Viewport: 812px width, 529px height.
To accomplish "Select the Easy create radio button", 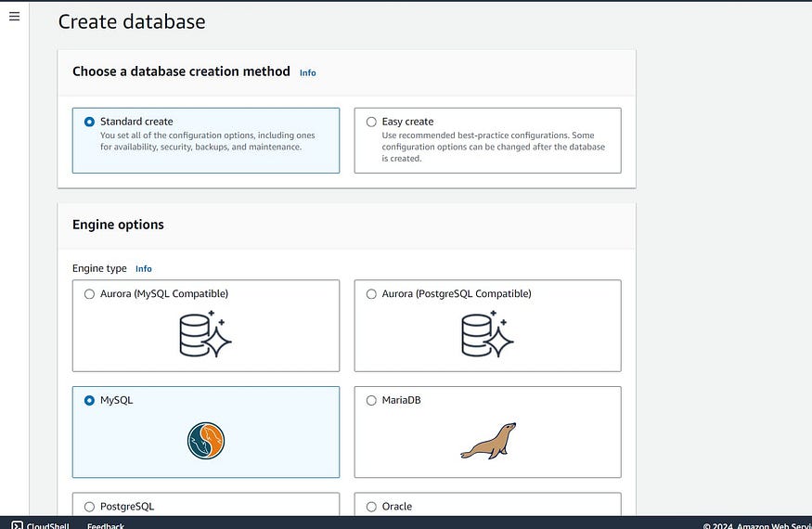I will [x=371, y=122].
